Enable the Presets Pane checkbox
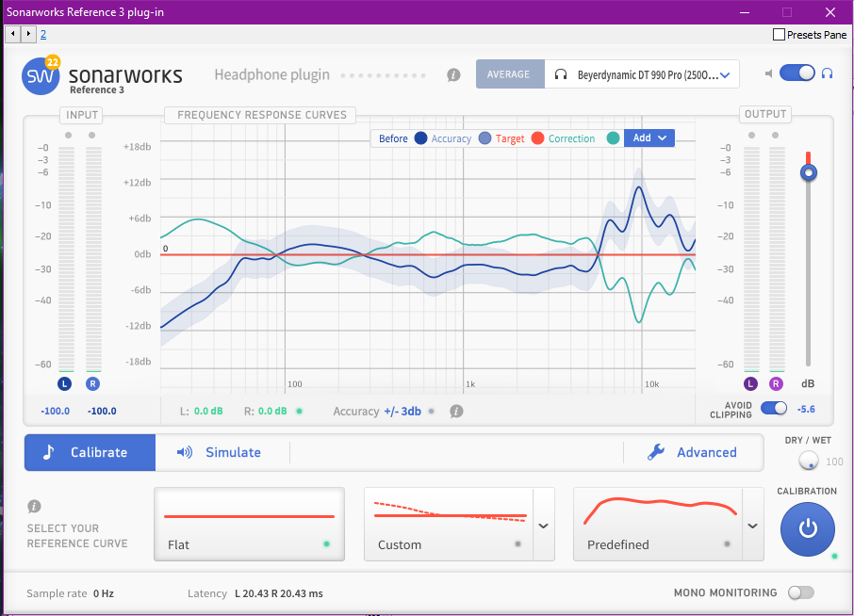 point(779,35)
